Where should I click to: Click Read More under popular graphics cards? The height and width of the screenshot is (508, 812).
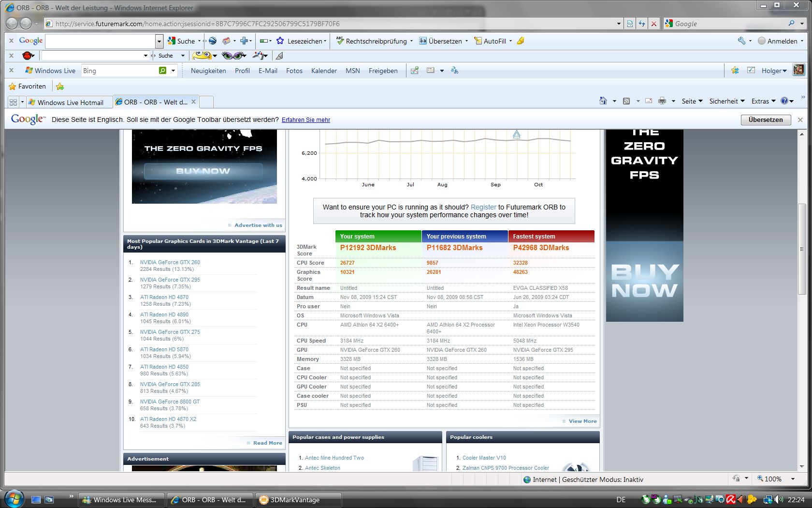click(x=267, y=443)
